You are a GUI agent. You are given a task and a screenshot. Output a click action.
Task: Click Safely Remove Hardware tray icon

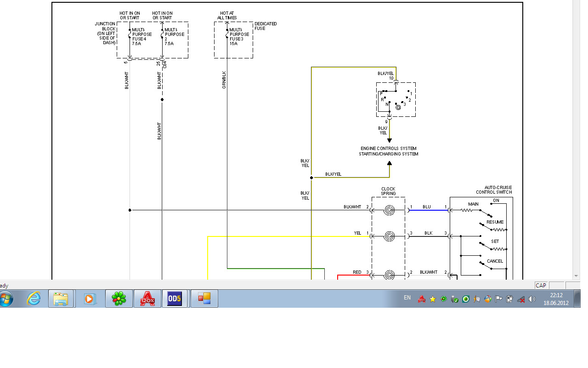click(x=455, y=299)
